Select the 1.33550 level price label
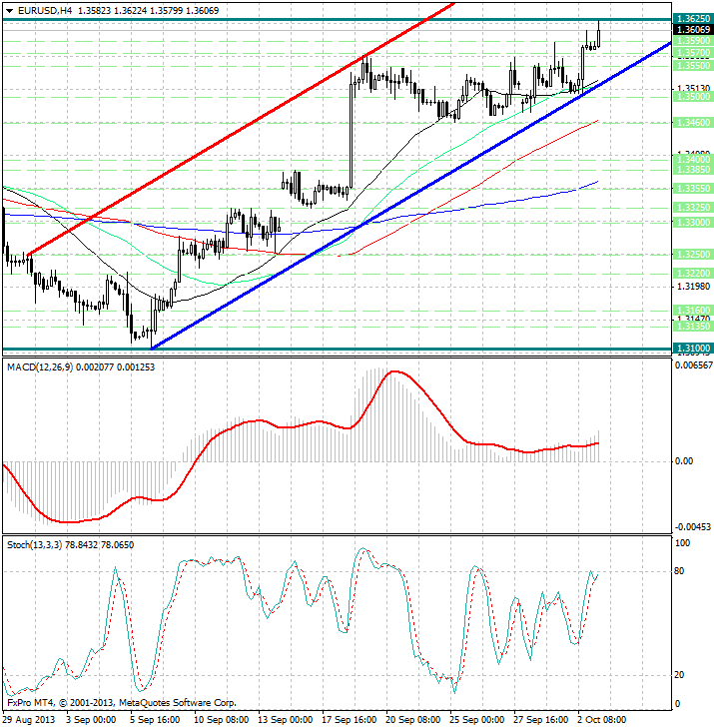Screen dimensions: 714x728 coord(693,189)
